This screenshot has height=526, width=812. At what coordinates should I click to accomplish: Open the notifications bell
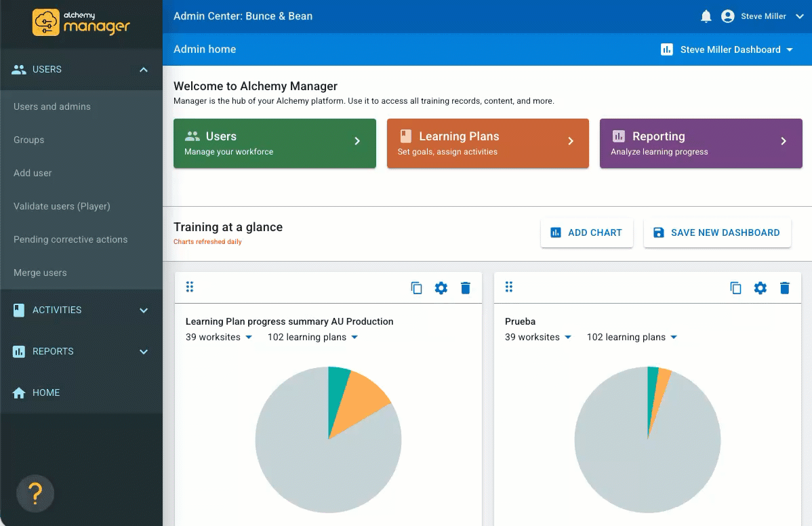click(x=706, y=16)
